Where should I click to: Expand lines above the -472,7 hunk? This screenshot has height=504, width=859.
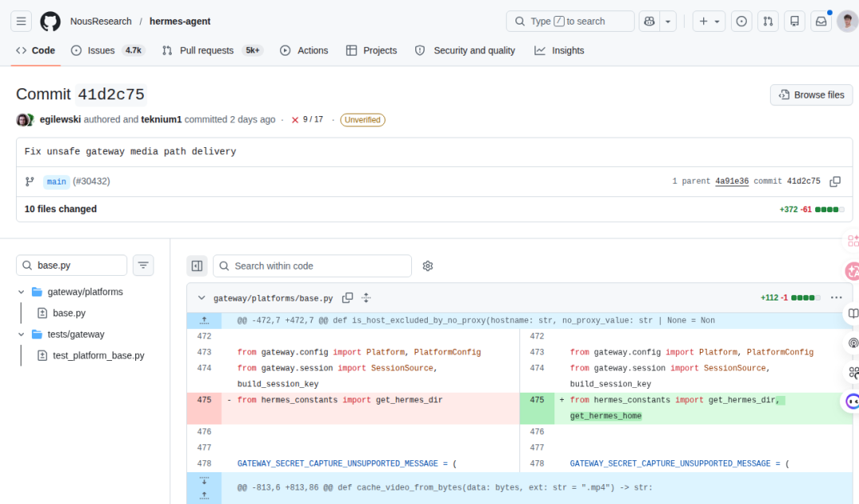coord(204,320)
